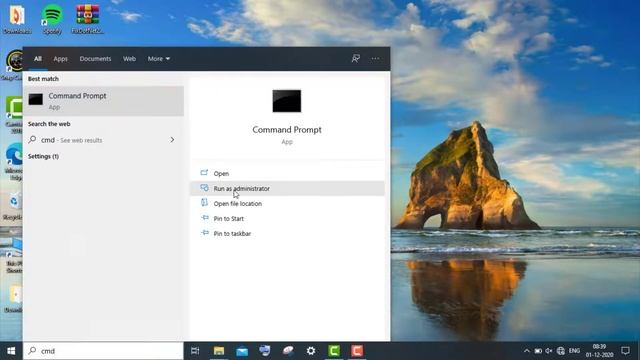This screenshot has width=640, height=360.
Task: Open the Action Center notifications icon
Action: (625, 351)
